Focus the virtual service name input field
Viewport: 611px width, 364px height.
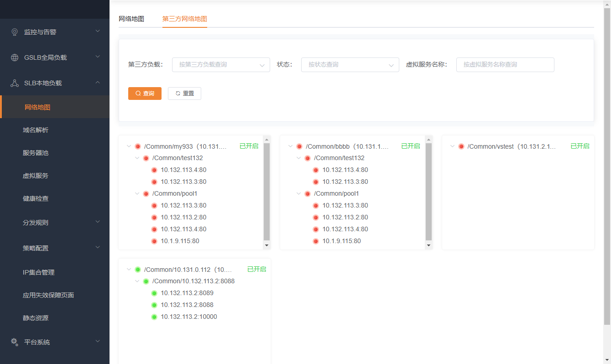(505, 65)
